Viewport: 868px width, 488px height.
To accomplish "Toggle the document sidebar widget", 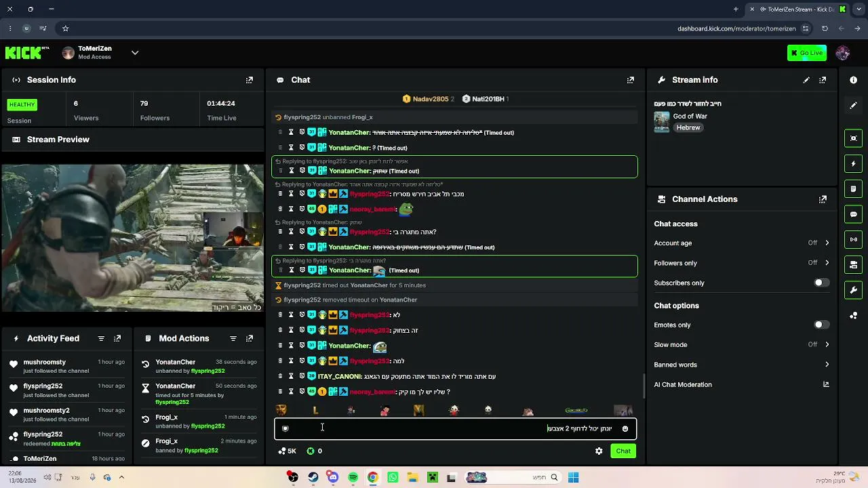I will (x=853, y=189).
